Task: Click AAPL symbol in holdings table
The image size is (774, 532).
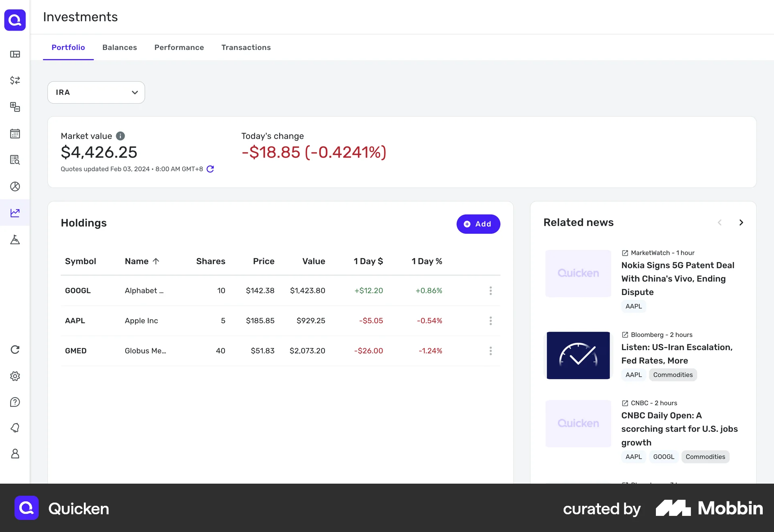Action: tap(75, 321)
